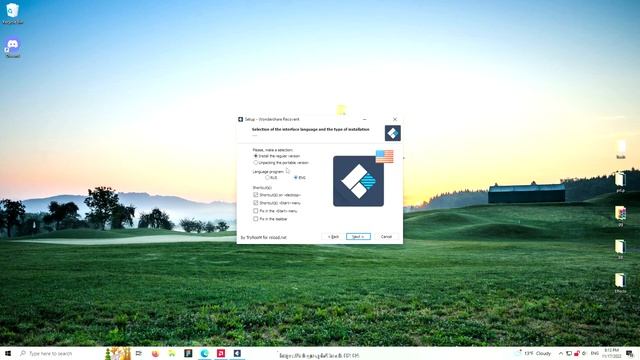Screen dimensions: 640x360
Task: Click the setup title bar icon
Action: [241, 119]
